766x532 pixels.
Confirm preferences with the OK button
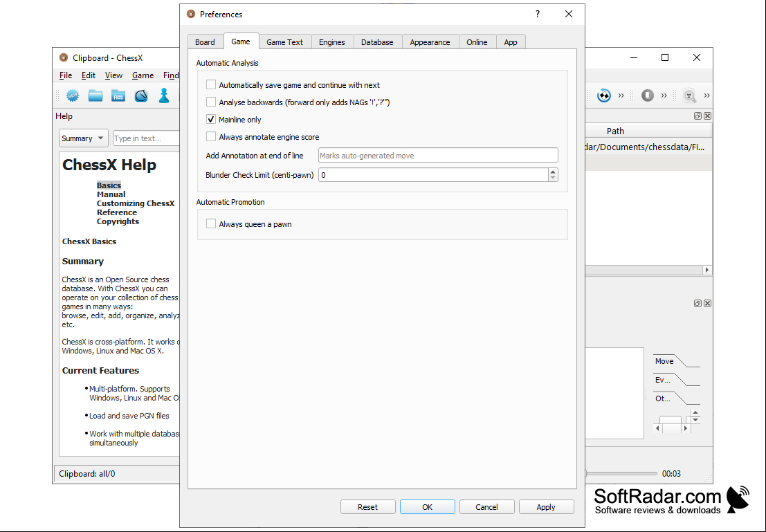[428, 507]
